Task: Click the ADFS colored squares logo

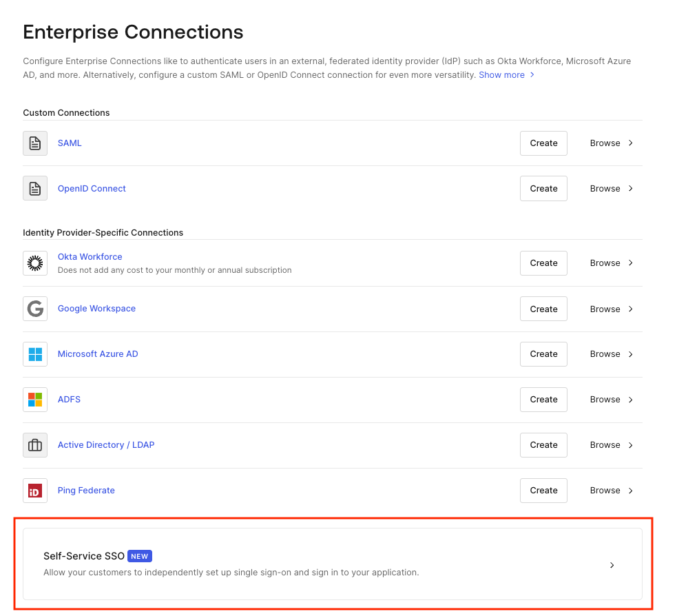Action: [x=35, y=400]
